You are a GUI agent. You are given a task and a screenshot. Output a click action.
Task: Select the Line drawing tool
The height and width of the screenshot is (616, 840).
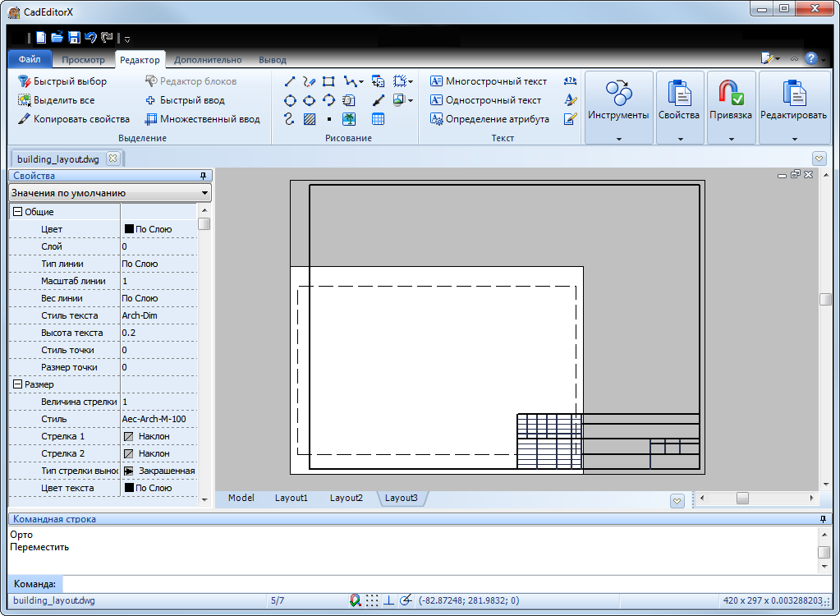tap(290, 81)
